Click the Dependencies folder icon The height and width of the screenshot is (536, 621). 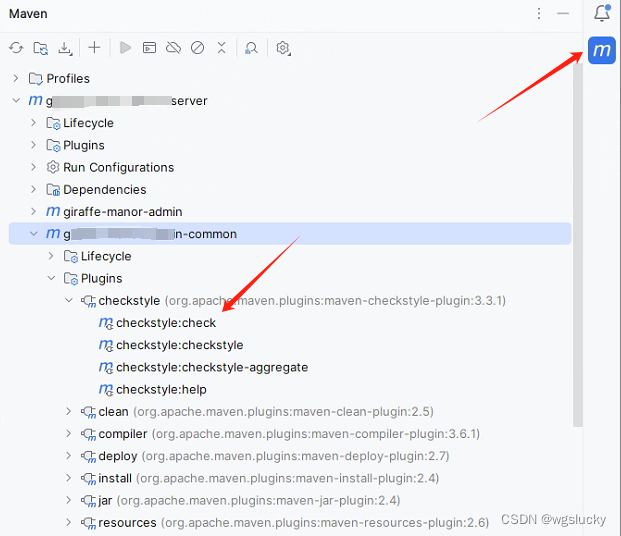tap(53, 190)
